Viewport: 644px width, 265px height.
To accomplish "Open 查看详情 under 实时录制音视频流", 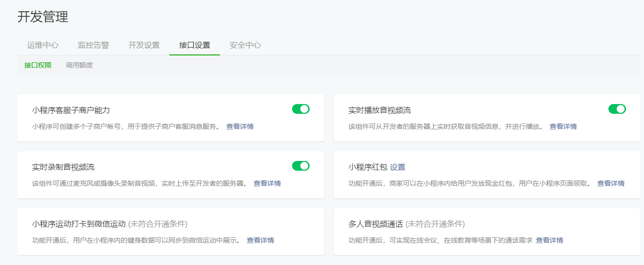I will click(x=267, y=183).
